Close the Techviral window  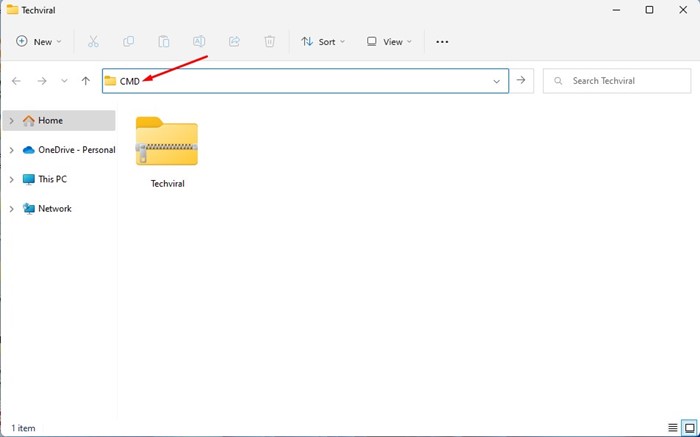click(683, 10)
